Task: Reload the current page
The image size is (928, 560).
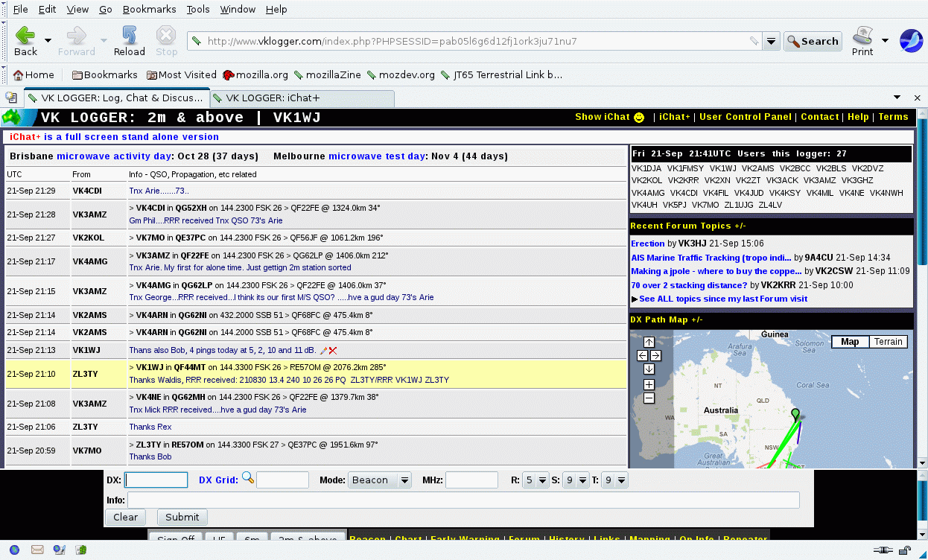Action: pyautogui.click(x=130, y=41)
